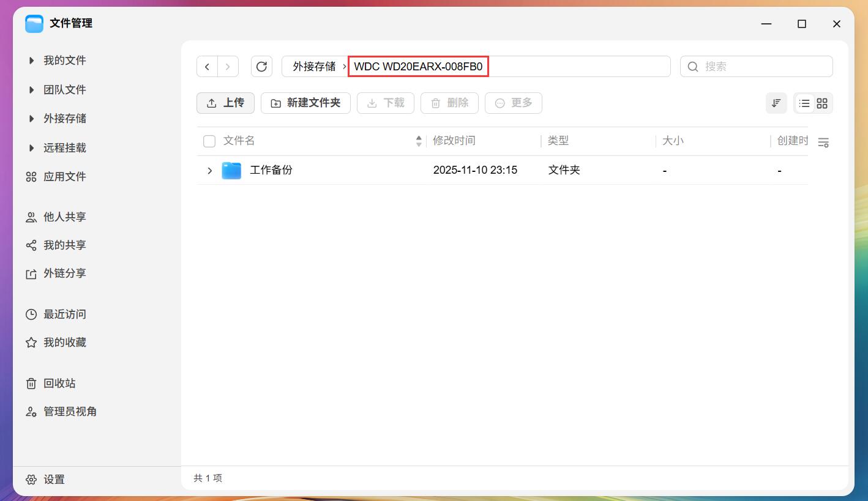Click the 类型 column header
Screen dimensions: 868x501
(x=558, y=141)
